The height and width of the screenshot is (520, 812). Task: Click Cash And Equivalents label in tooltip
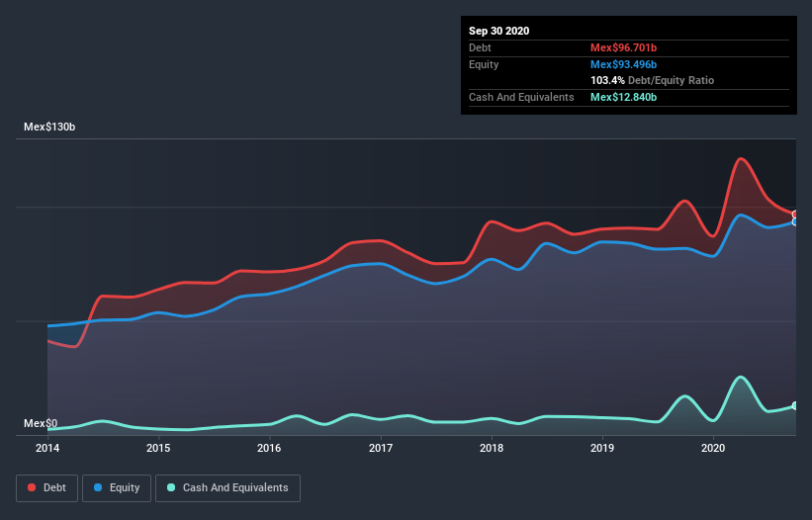(521, 97)
